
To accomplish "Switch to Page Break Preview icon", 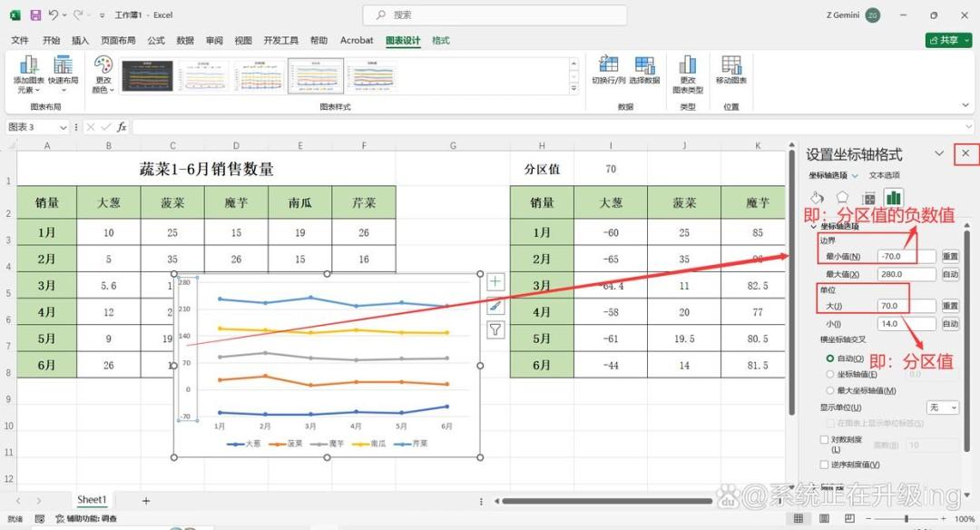I will [x=849, y=519].
